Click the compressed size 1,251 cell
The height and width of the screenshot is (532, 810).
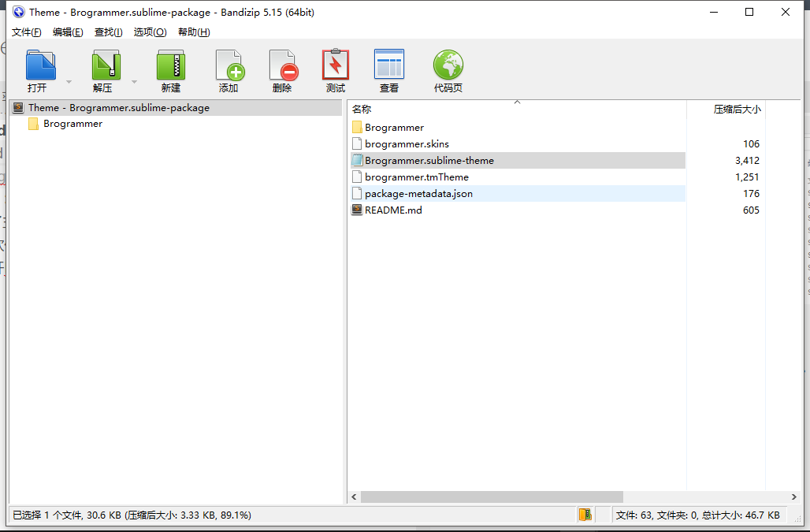tap(747, 177)
